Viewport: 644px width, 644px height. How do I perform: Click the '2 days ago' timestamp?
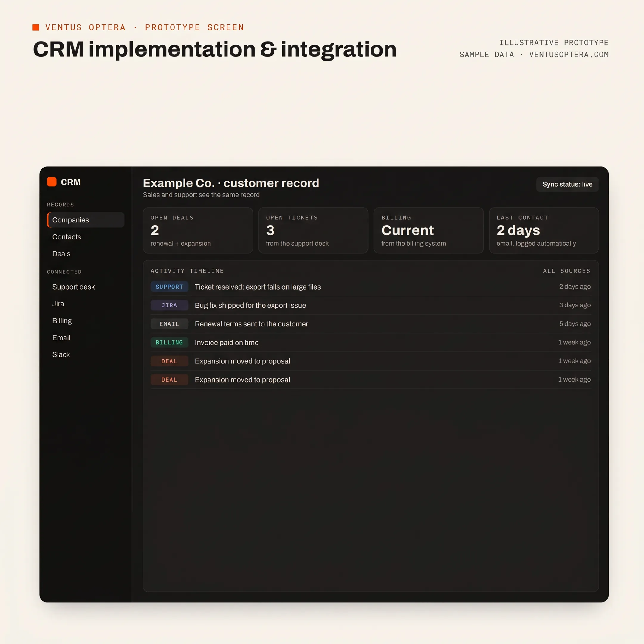pos(575,287)
